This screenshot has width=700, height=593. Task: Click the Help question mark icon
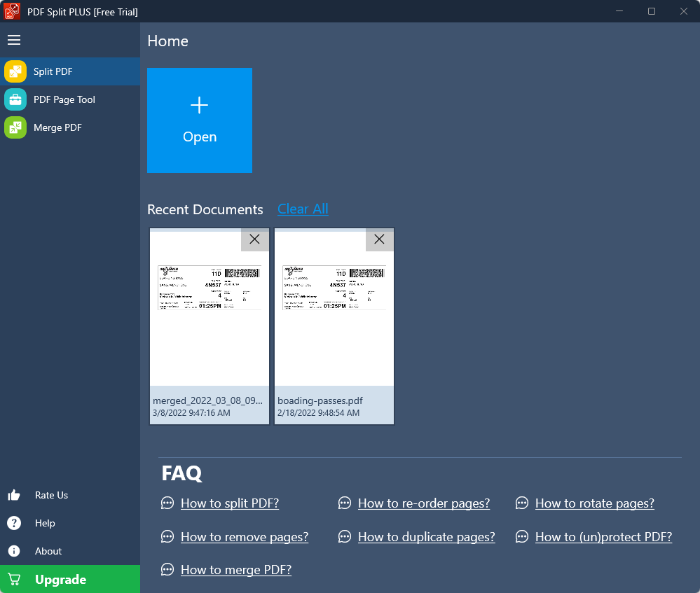[14, 523]
